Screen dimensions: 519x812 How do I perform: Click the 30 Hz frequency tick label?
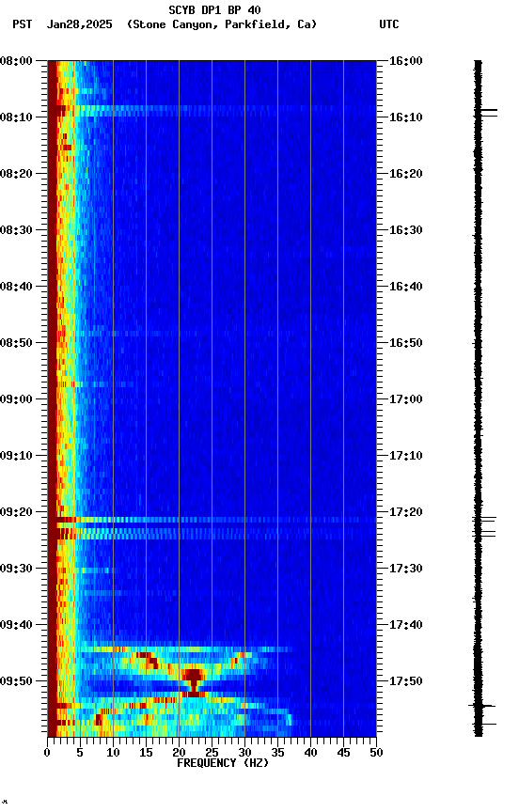244,753
